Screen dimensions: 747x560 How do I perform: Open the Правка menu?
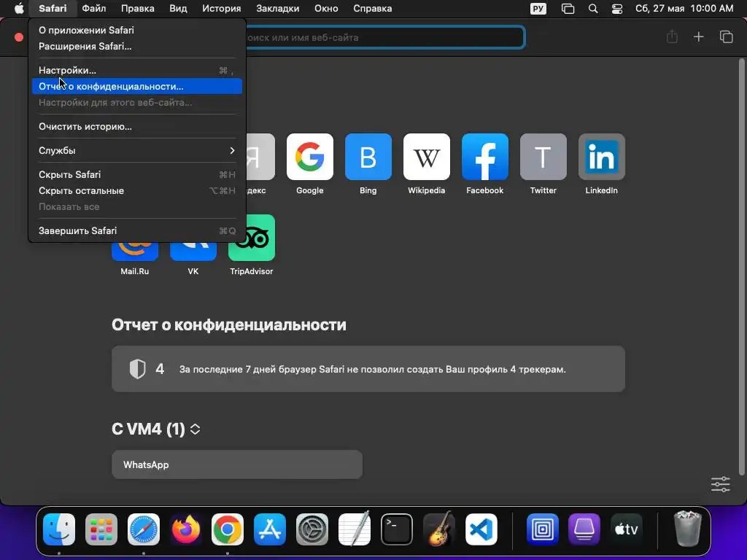click(138, 9)
